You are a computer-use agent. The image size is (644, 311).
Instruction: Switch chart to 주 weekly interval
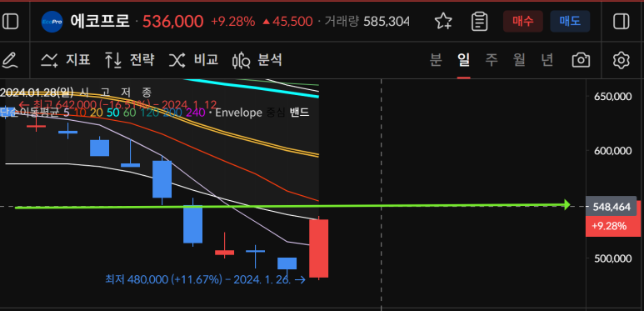(492, 60)
